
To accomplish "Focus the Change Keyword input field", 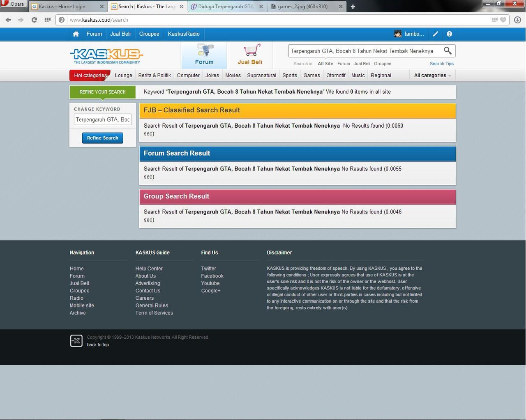I will point(103,119).
